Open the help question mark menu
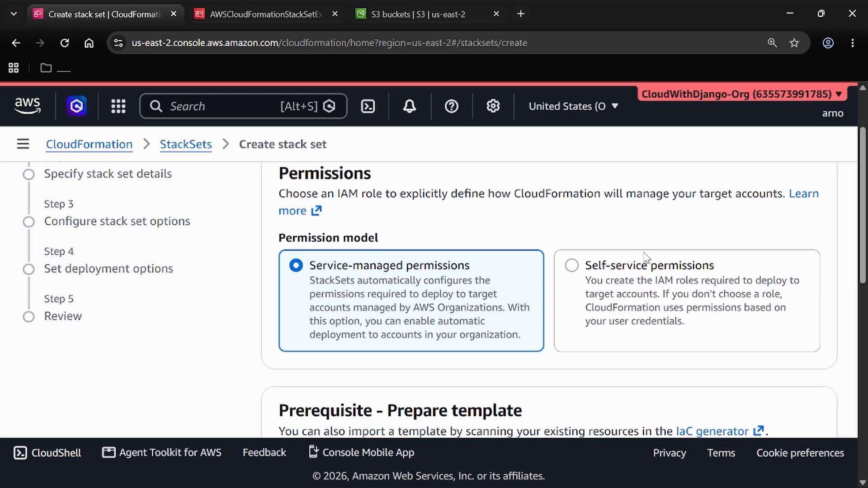868x488 pixels. click(451, 106)
